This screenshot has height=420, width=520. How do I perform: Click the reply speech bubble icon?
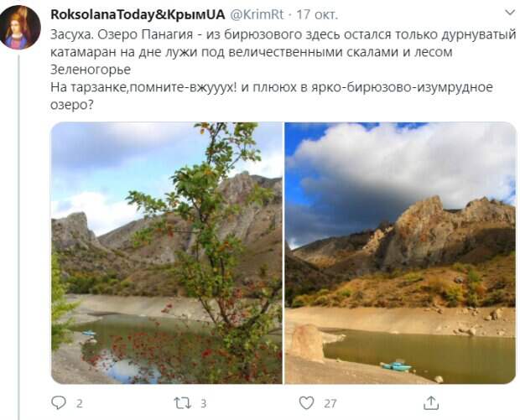[59, 402]
